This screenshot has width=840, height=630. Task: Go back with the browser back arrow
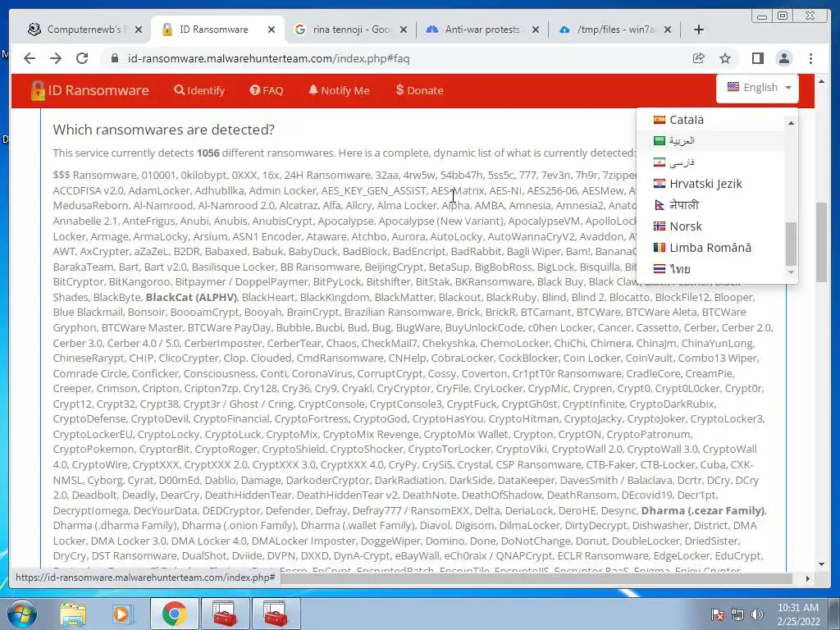tap(30, 58)
